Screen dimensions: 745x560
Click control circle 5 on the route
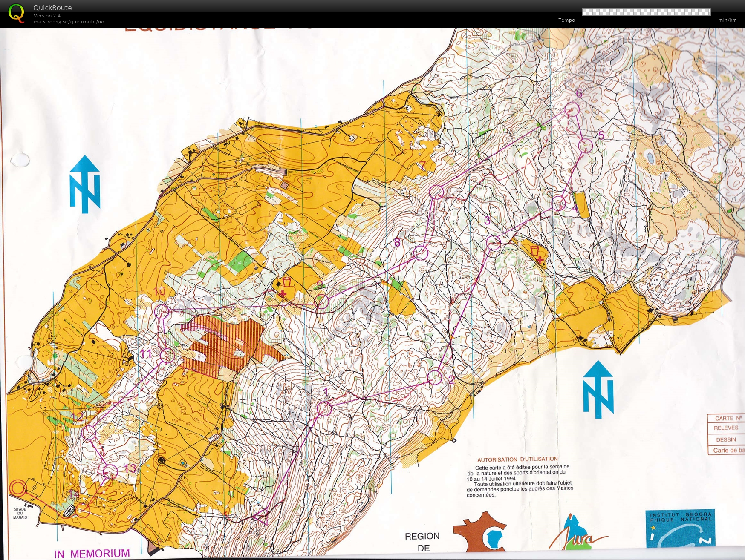[x=586, y=146]
